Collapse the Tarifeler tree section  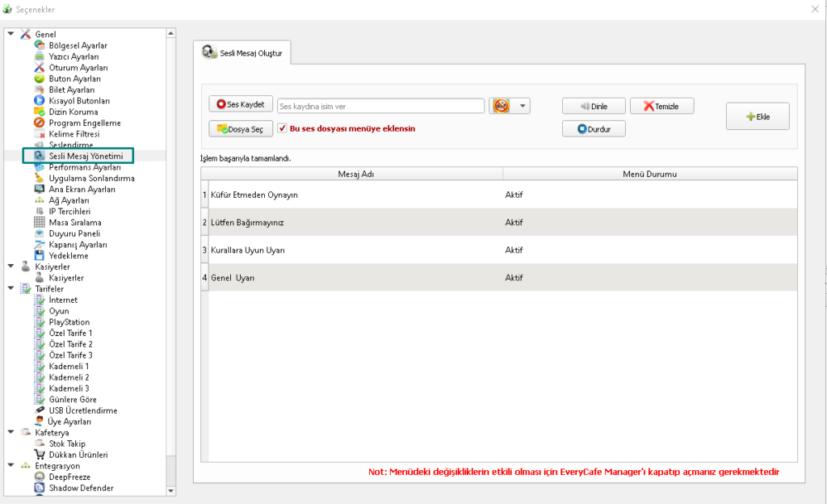point(10,288)
